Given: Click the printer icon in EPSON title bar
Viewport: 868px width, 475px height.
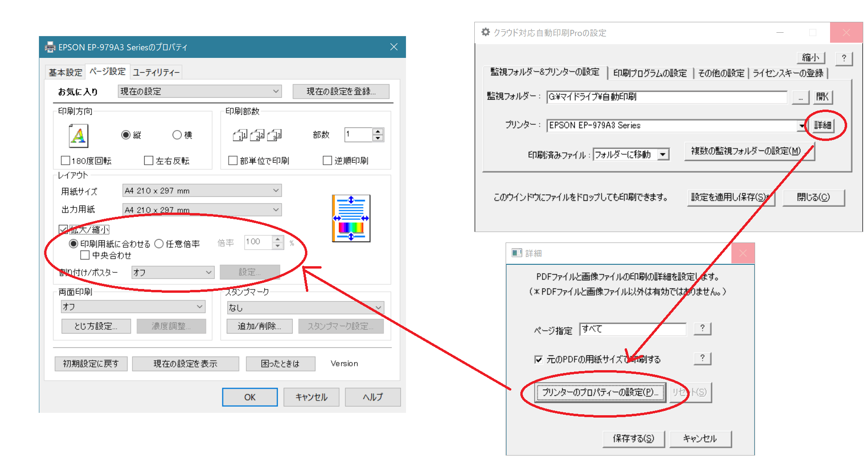Looking at the screenshot, I should coord(50,47).
